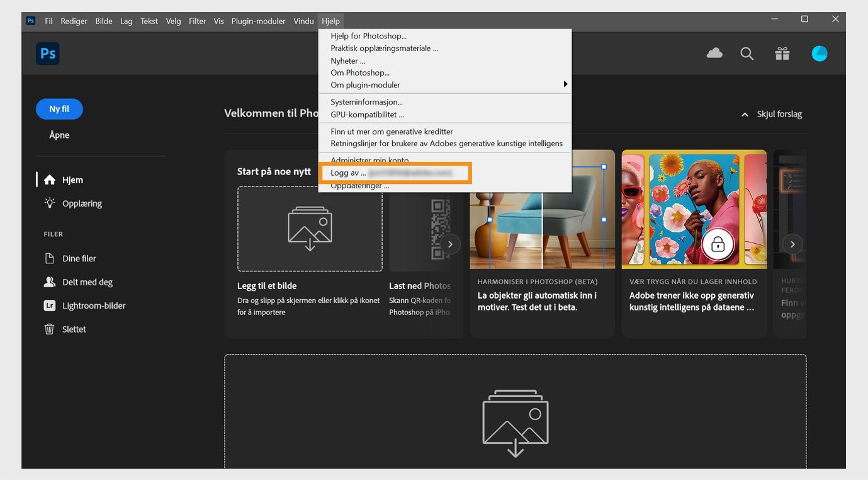Open the cloud documents status icon
Screen dimensions: 868x480
(x=714, y=54)
